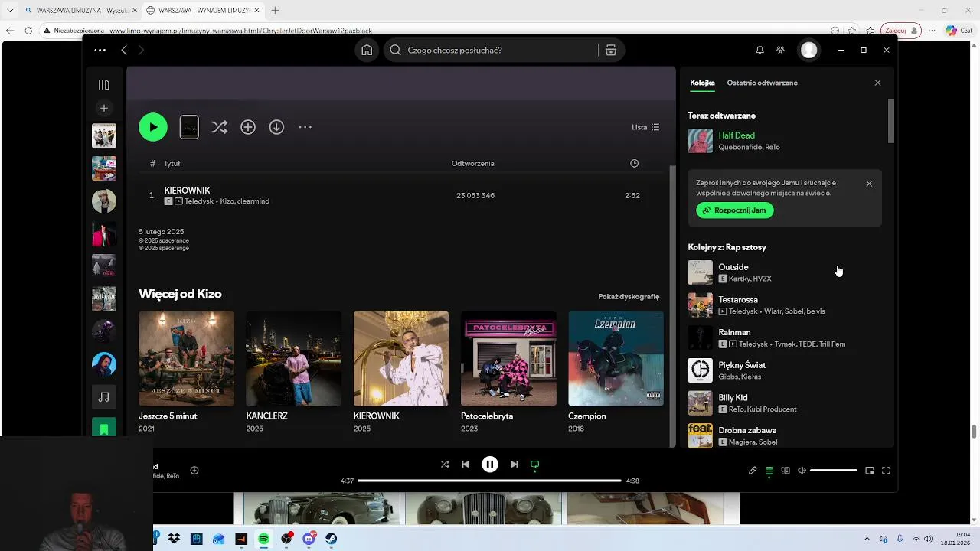Click the song progress bar
980x551 pixels.
pos(490,481)
